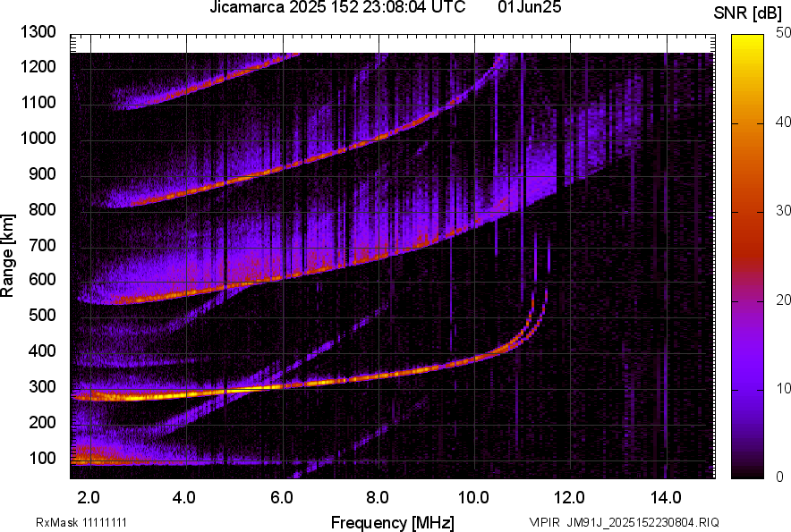Click the 1300 range tick label
791x532 pixels.
[x=38, y=32]
